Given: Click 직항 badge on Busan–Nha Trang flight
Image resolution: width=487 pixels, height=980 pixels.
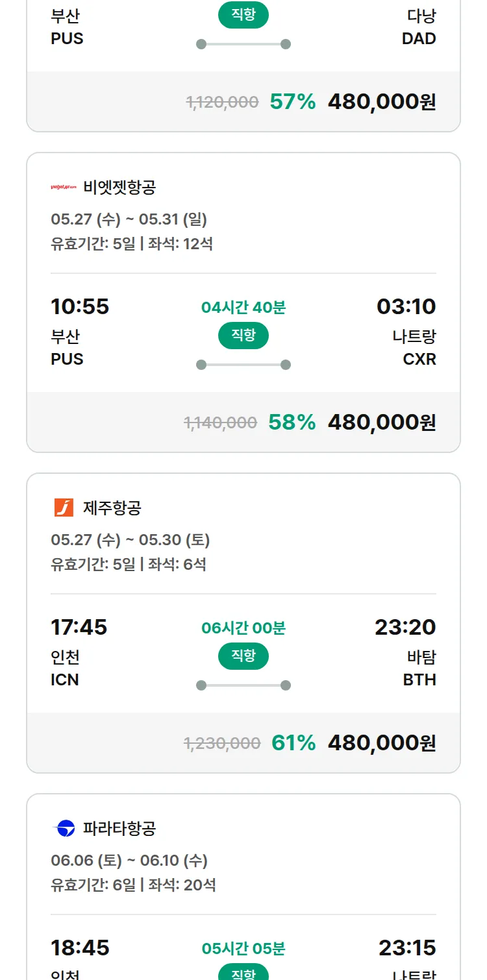Looking at the screenshot, I should click(x=243, y=336).
